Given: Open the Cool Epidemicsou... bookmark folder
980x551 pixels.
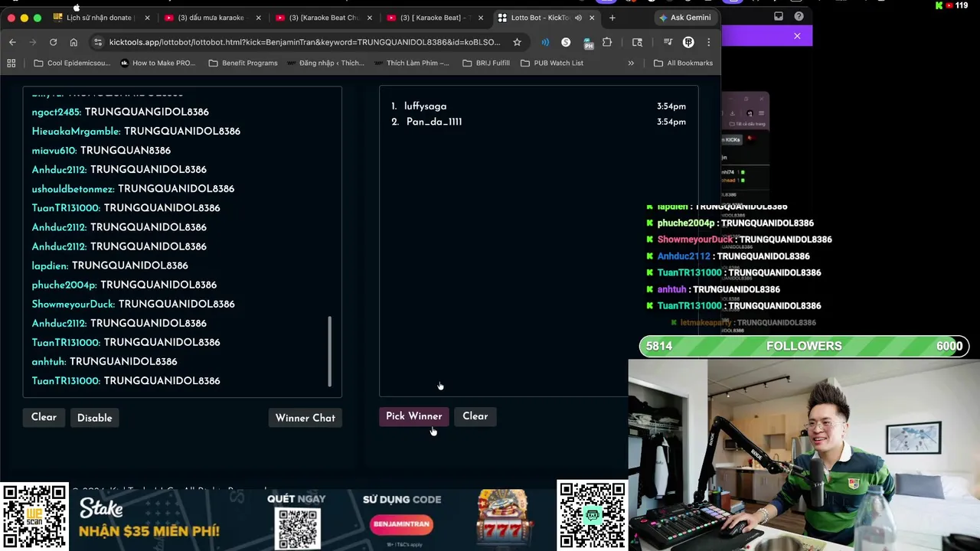Looking at the screenshot, I should click(72, 63).
